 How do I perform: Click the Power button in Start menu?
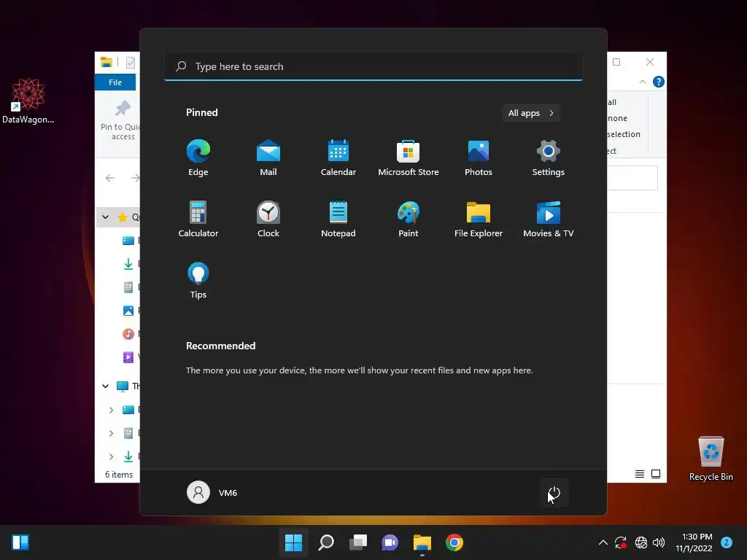[x=554, y=492]
